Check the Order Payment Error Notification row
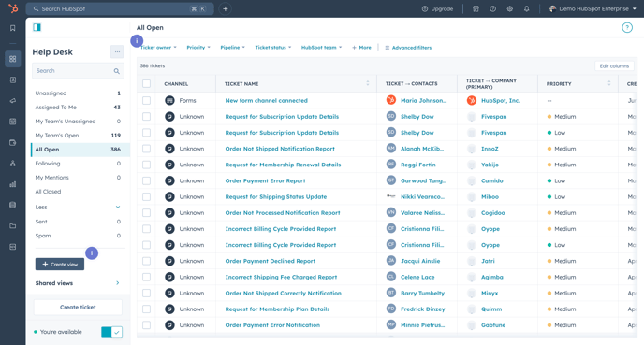The width and height of the screenshot is (644, 345). pos(146,325)
